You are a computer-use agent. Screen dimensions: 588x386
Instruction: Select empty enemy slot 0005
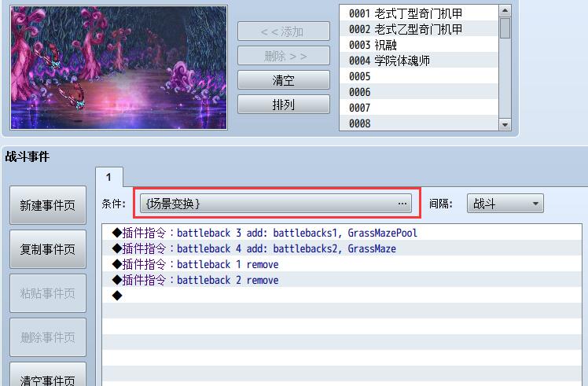coord(419,76)
